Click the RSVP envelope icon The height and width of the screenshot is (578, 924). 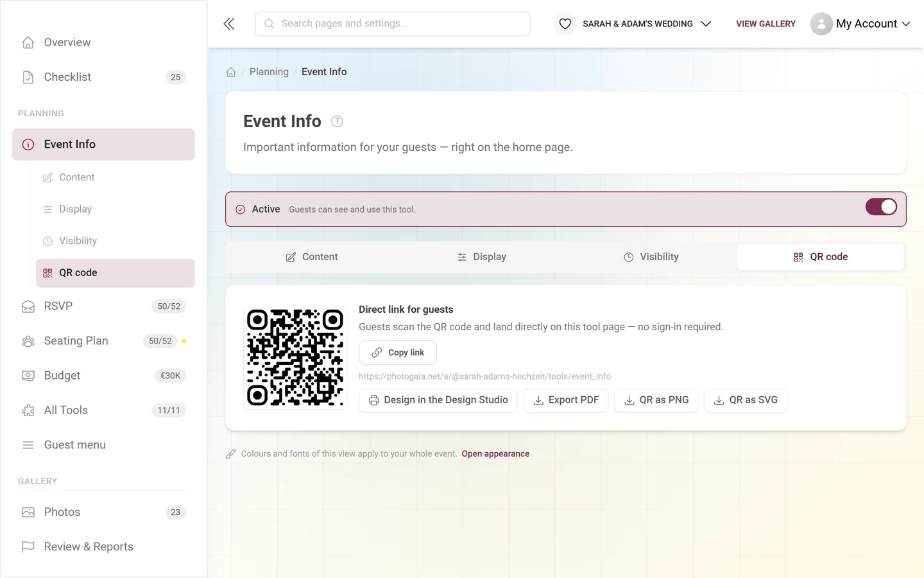28,306
